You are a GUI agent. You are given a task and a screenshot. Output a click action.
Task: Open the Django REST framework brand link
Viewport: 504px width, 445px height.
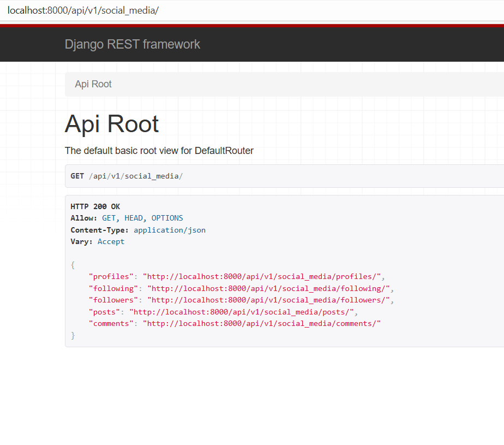pyautogui.click(x=132, y=44)
